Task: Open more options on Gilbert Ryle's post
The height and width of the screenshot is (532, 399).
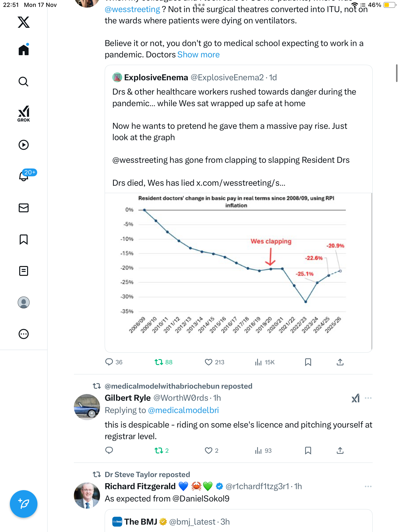Action: coord(368,398)
